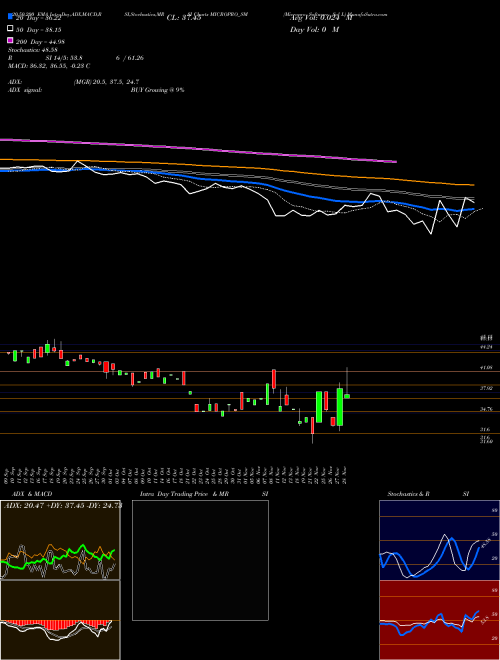This screenshot has width=500, height=660.
Task: Select the '20 Day = 36.22' legend text
Action: tap(39, 18)
